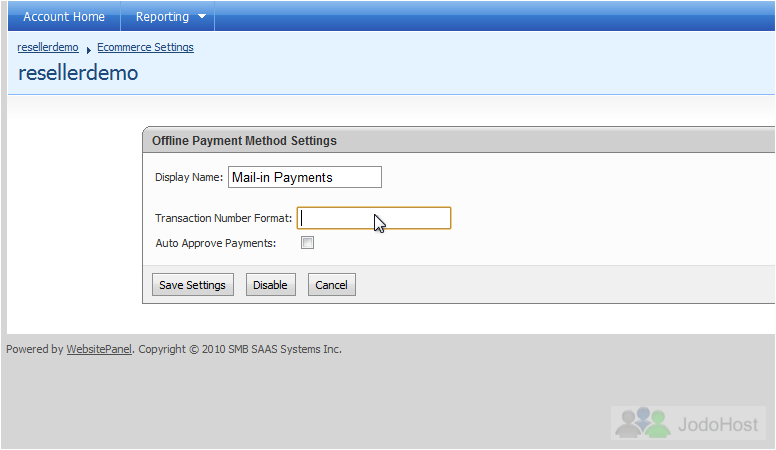
Task: Click the Transaction Number Format field
Action: pos(374,218)
